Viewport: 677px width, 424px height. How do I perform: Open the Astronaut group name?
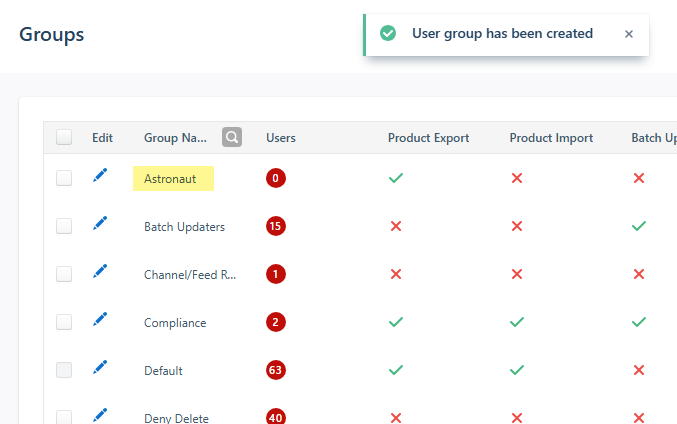(x=173, y=179)
